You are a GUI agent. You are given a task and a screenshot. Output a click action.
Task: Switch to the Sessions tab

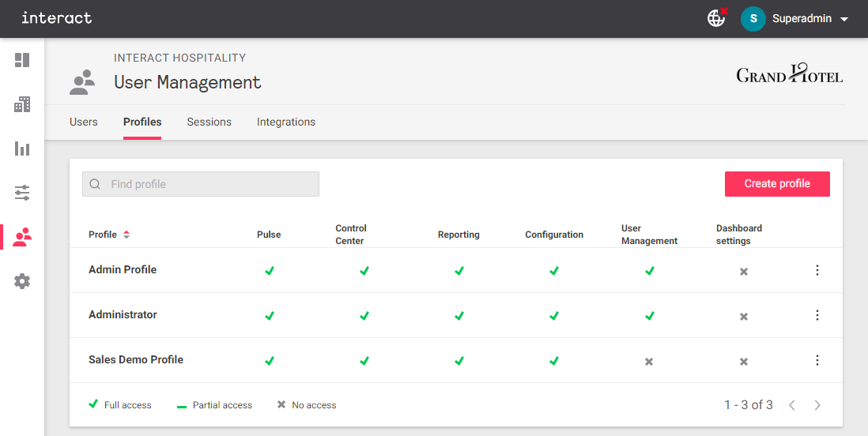click(209, 122)
